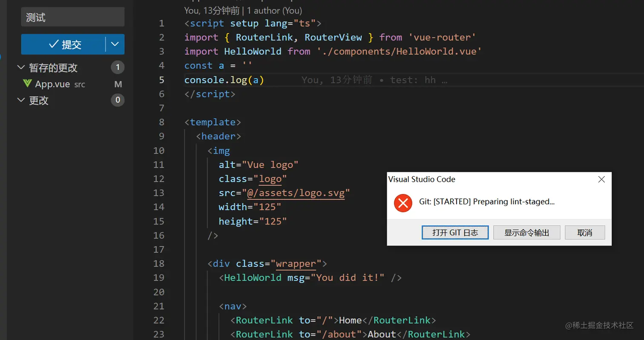The width and height of the screenshot is (644, 340).
Task: Click the Home RouterLink on line 22
Action: coord(333,320)
